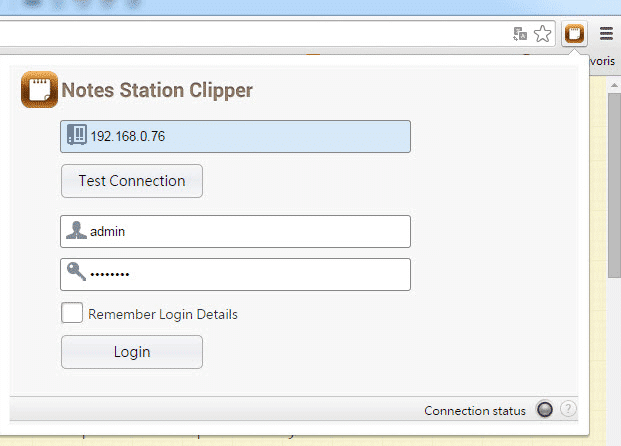621x446 pixels.
Task: Click the scrollbar up arrow
Action: 614,85
